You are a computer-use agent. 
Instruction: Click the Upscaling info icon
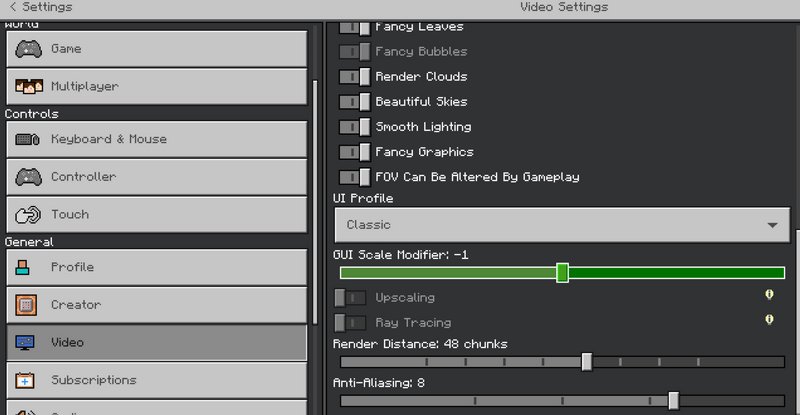(769, 294)
